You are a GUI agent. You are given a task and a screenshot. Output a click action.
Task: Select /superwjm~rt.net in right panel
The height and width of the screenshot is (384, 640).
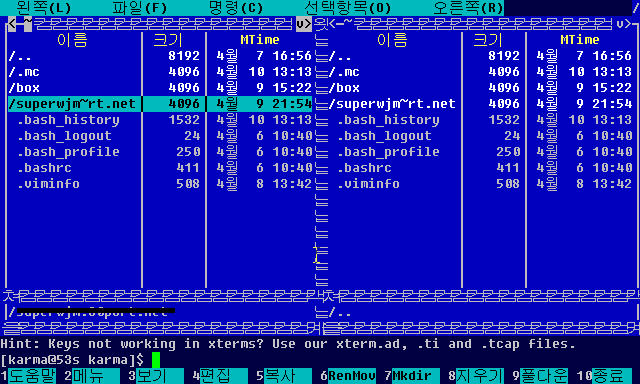(480, 104)
